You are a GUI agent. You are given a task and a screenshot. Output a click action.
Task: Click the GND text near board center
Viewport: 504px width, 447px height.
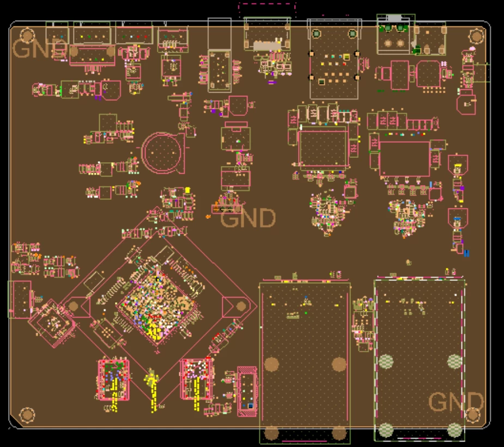pyautogui.click(x=248, y=218)
